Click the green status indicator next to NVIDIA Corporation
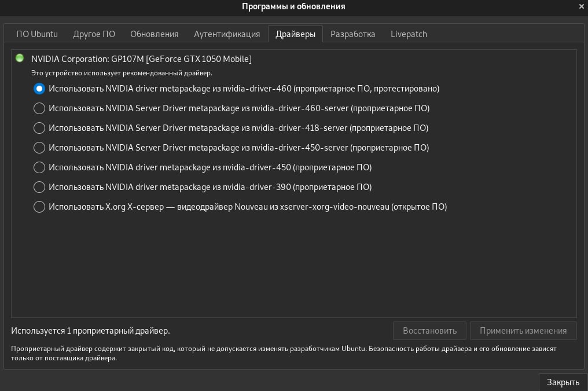The image size is (588, 391). [20, 58]
